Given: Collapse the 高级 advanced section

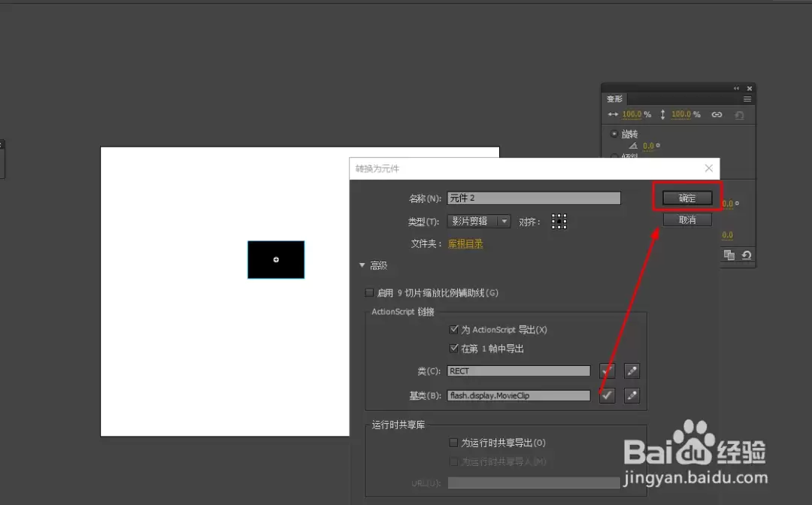Looking at the screenshot, I should coord(362,265).
